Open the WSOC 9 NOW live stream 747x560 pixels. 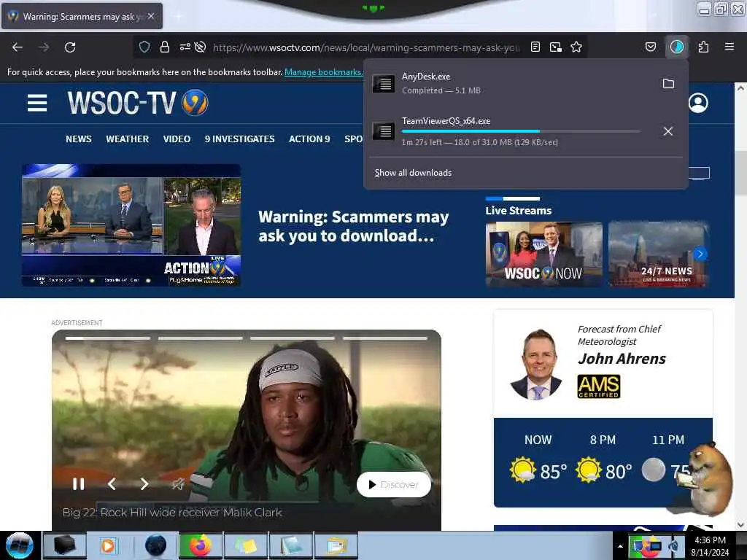point(543,254)
